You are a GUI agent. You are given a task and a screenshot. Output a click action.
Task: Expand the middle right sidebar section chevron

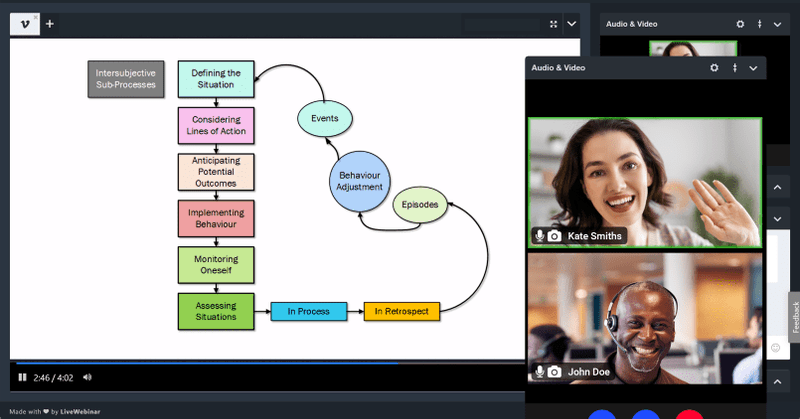pyautogui.click(x=778, y=219)
